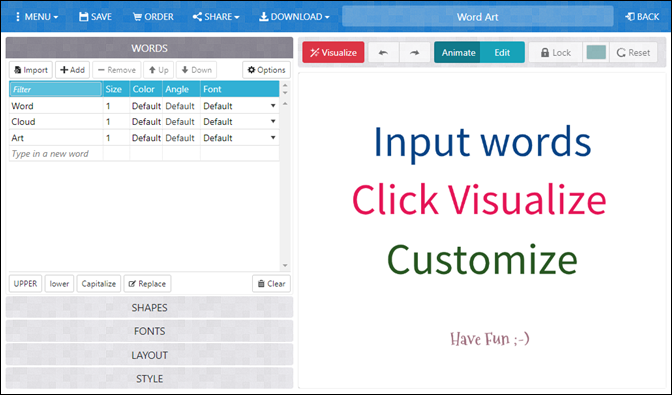
Task: Open the words Options settings
Action: pyautogui.click(x=266, y=70)
